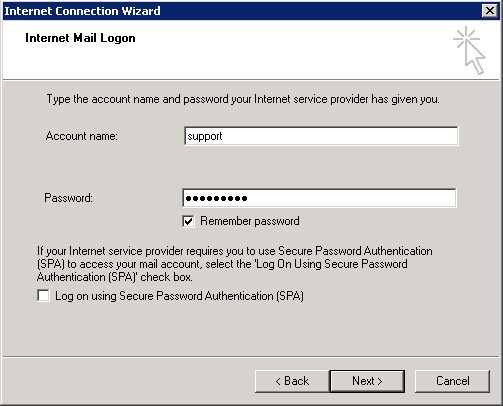Click the 'Type the account name' instruction text
Viewport: 503px width, 406px height.
(243, 99)
